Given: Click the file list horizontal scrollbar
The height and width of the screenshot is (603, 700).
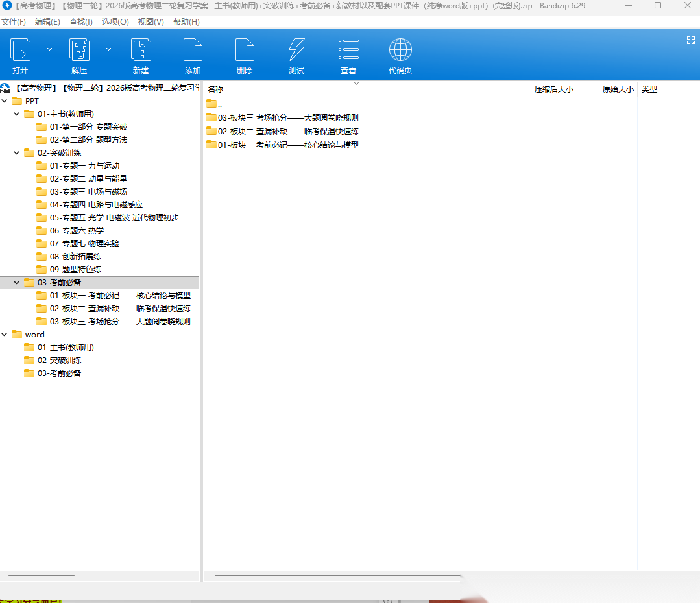Looking at the screenshot, I should pyautogui.click(x=337, y=575).
